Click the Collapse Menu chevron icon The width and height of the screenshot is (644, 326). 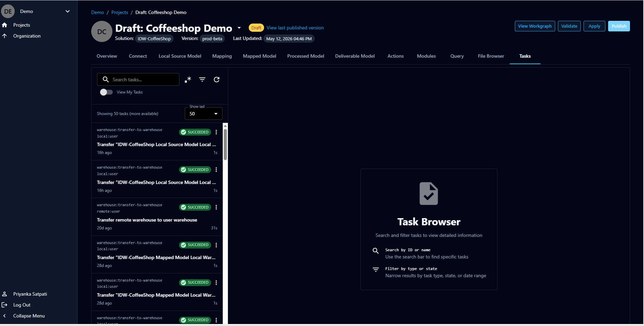point(4,316)
